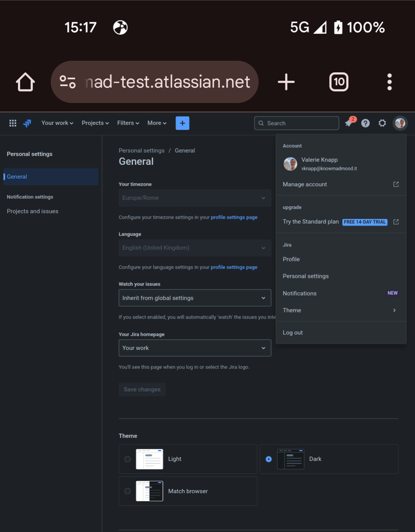Click the Valerie Knapp avatar in account menu
The width and height of the screenshot is (415, 532).
pyautogui.click(x=290, y=164)
